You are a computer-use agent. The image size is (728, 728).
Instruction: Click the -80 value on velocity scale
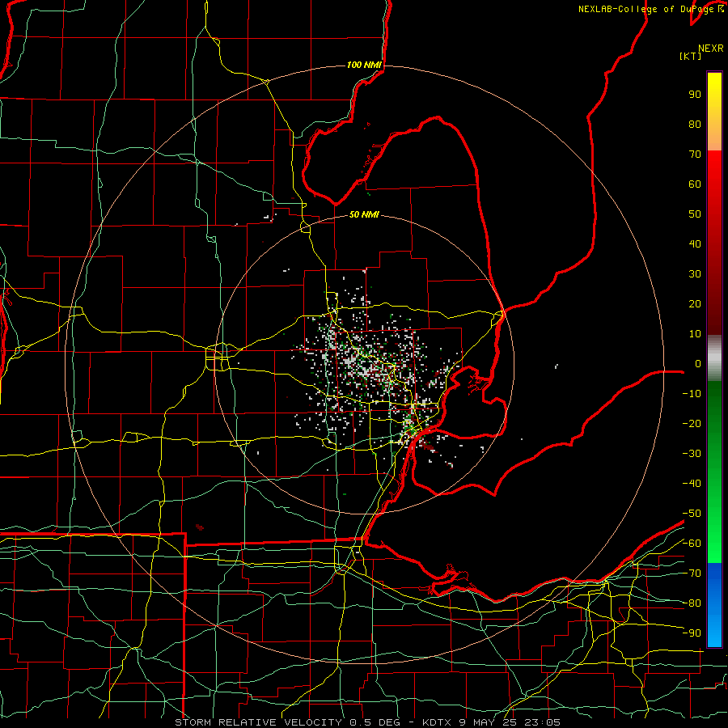pos(692,603)
